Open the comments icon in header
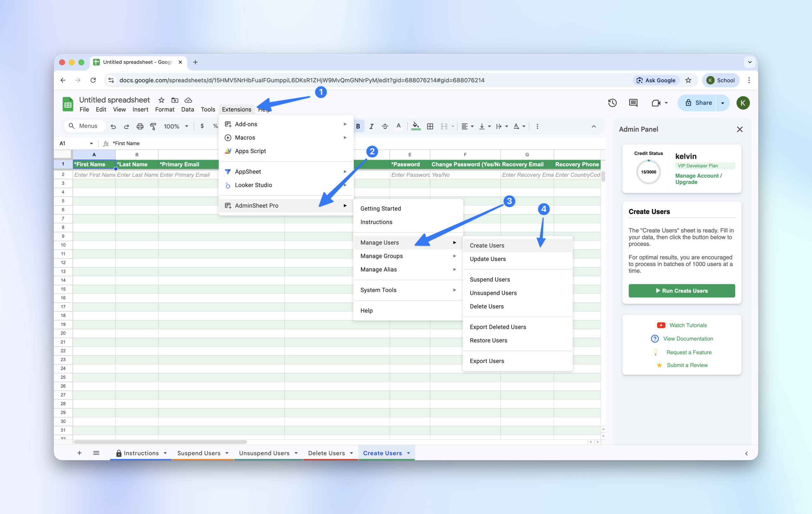The height and width of the screenshot is (514, 812). click(x=633, y=103)
